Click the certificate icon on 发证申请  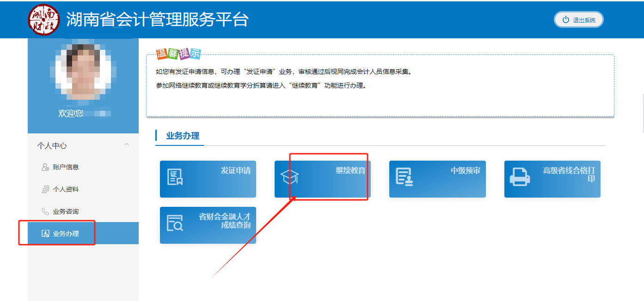click(x=175, y=177)
